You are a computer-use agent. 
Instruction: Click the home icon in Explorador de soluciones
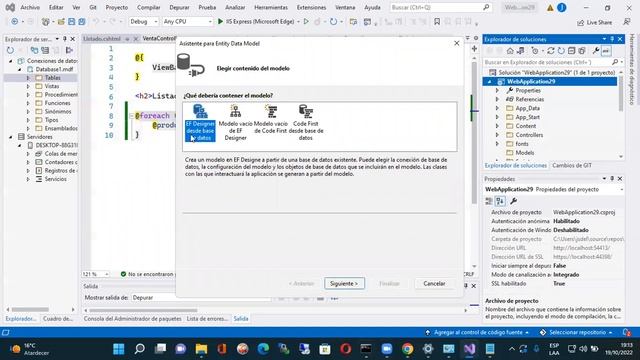click(510, 51)
